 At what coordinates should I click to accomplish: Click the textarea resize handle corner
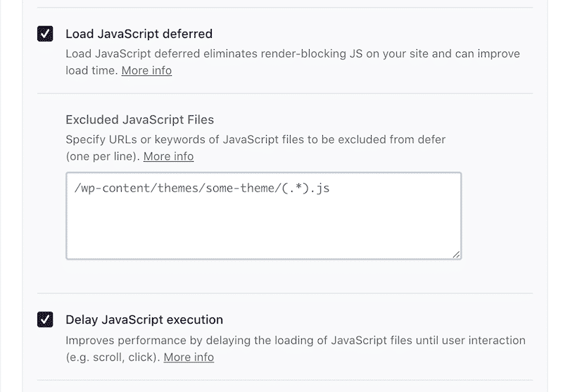456,254
